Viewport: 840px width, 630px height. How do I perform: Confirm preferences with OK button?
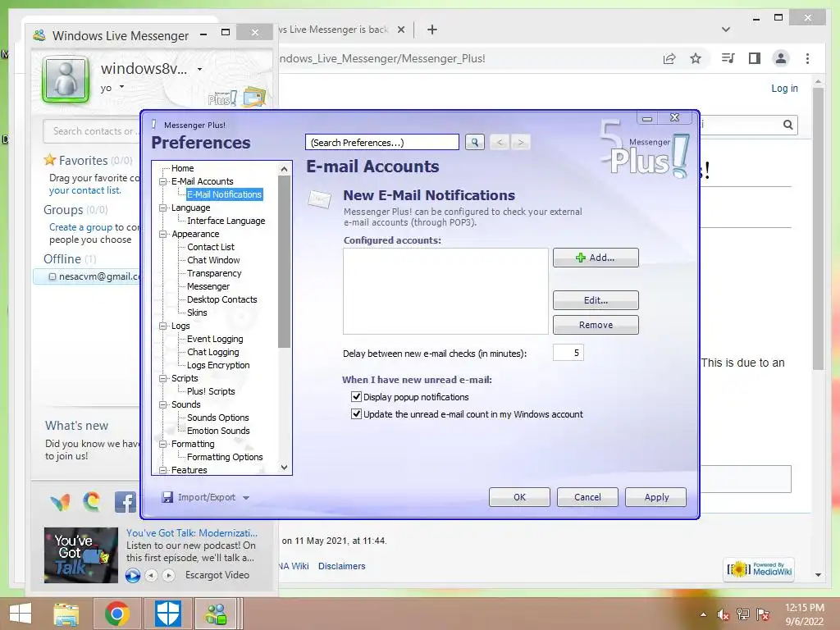point(519,497)
